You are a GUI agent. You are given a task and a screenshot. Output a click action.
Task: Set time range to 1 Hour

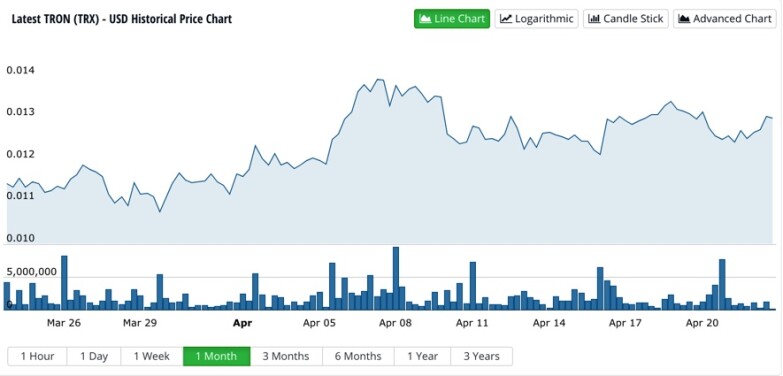(37, 357)
